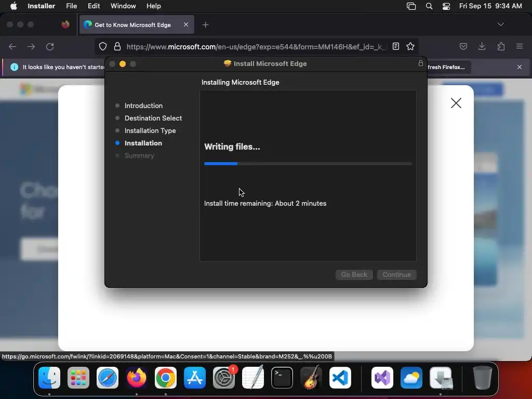Open the Edit menu
This screenshot has width=532, height=399.
point(94,6)
